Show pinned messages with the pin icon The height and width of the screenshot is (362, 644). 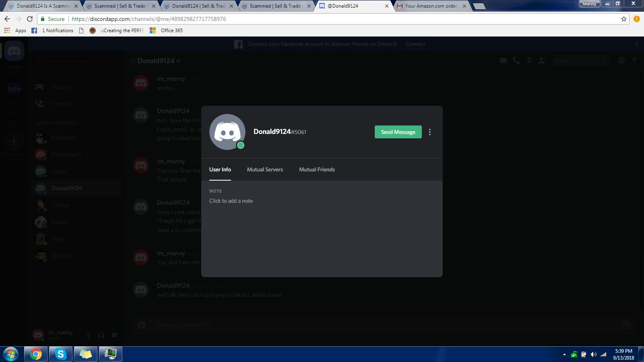529,60
